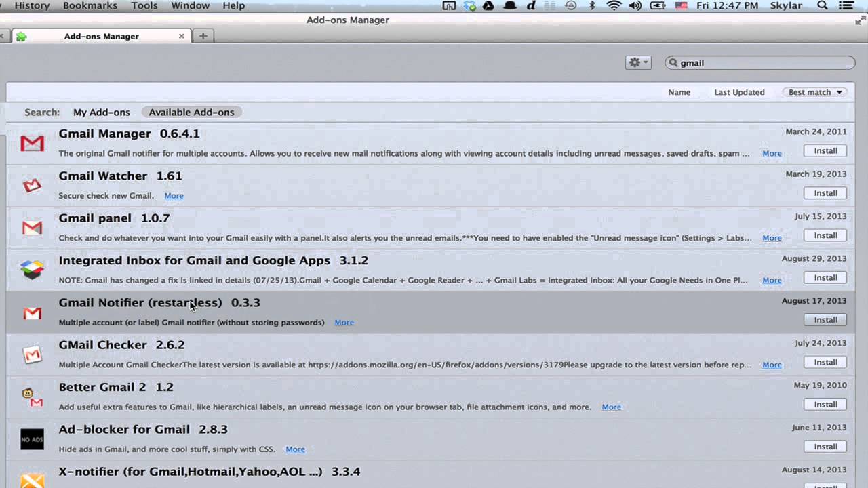
Task: Open a new tab with the plus button
Action: (x=203, y=36)
